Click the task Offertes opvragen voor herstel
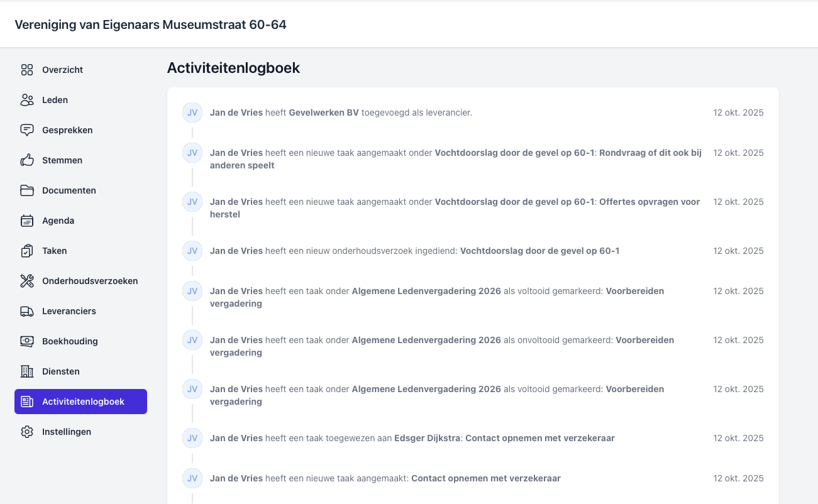This screenshot has height=504, width=818. click(x=649, y=202)
